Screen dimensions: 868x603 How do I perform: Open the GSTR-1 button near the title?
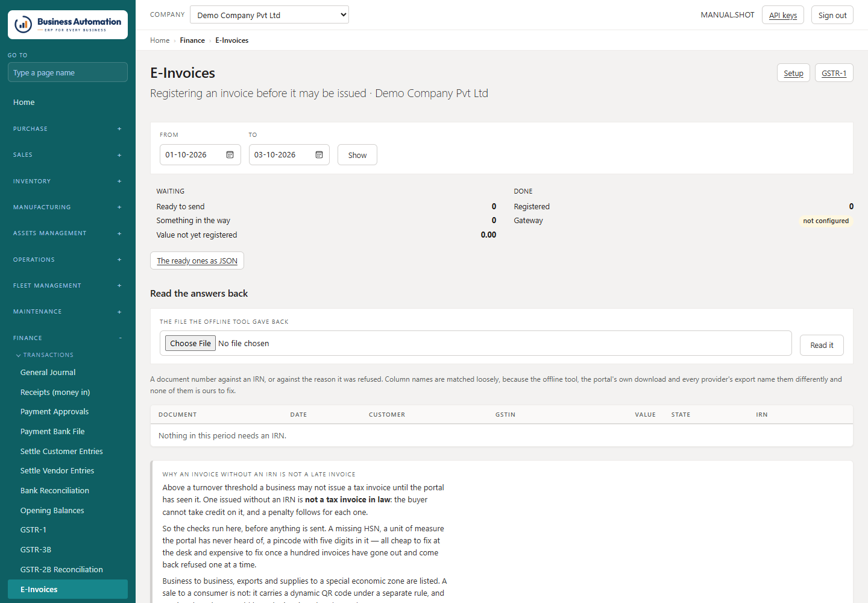834,73
